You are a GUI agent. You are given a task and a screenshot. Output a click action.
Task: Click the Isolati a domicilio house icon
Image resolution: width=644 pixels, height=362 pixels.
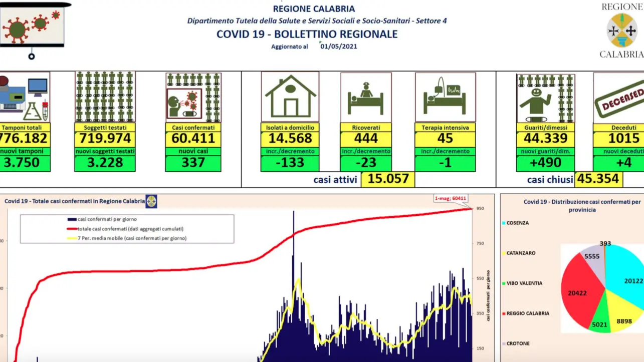pos(290,96)
